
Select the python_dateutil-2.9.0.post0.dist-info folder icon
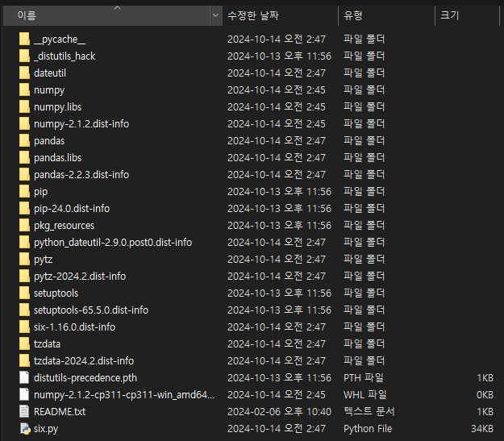(x=24, y=242)
